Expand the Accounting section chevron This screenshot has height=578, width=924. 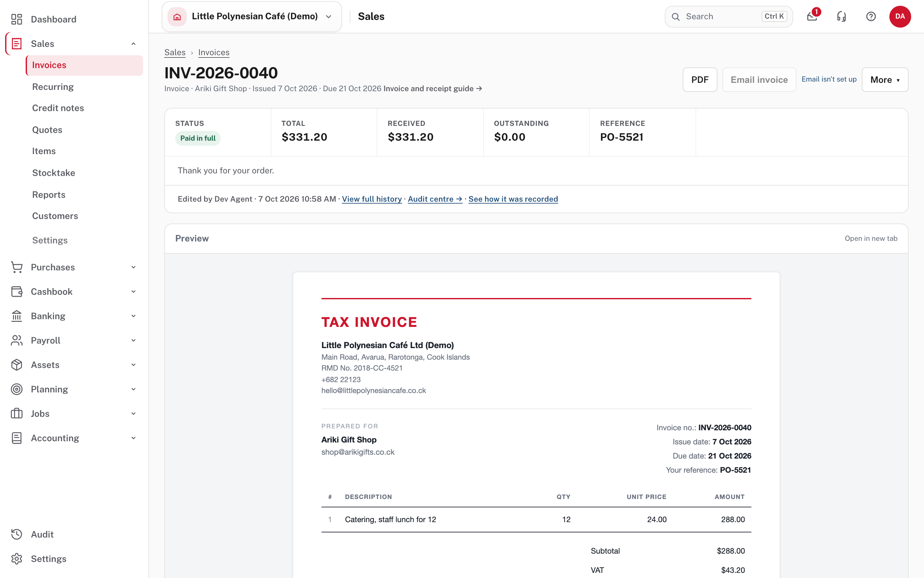pyautogui.click(x=133, y=438)
